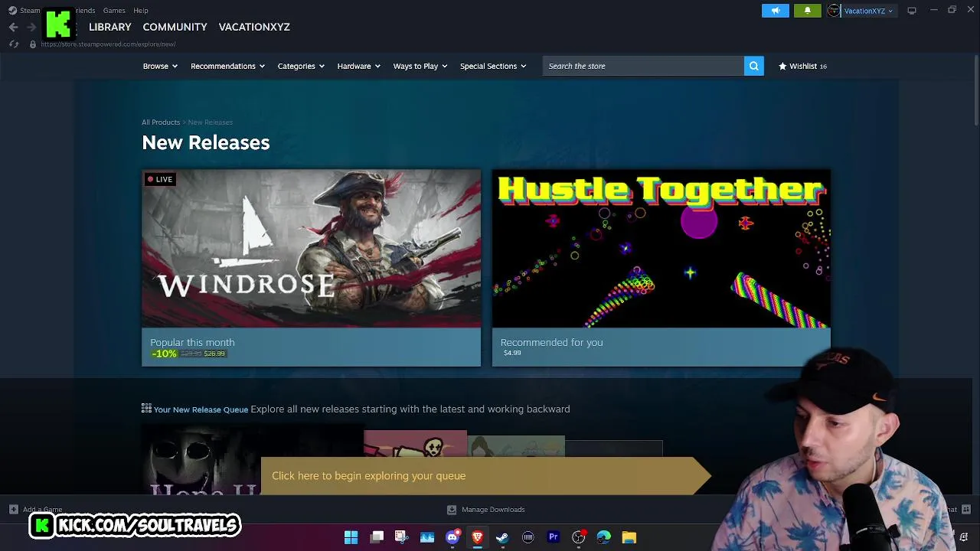Viewport: 980px width, 551px height.
Task: Click the Wishlist star icon
Action: point(782,67)
